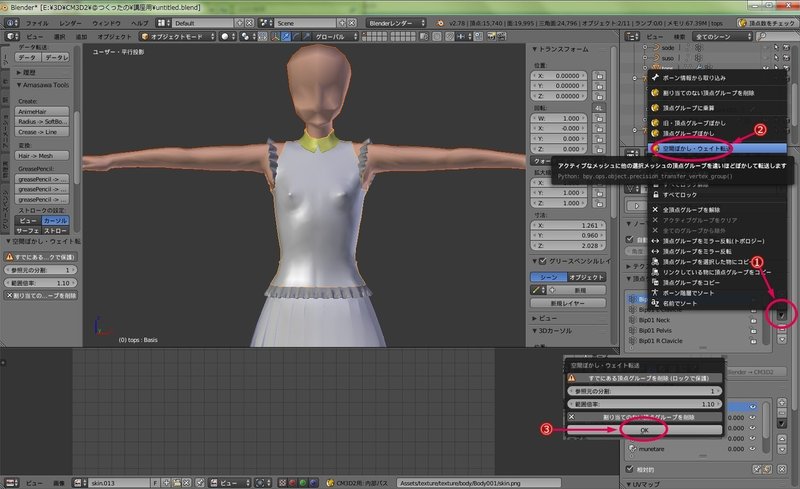The width and height of the screenshot is (800, 489).
Task: Open the Blenderレンダー engine dropdown
Action: 396,23
